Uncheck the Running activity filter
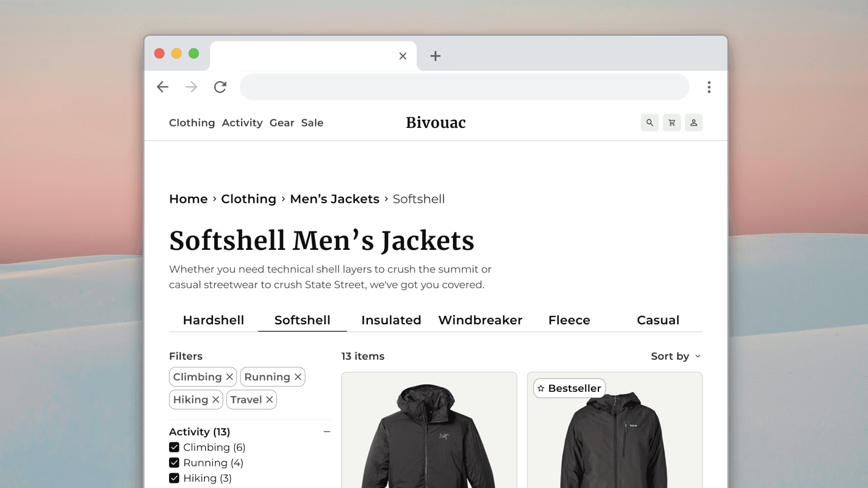Viewport: 868px width, 488px height. 175,462
